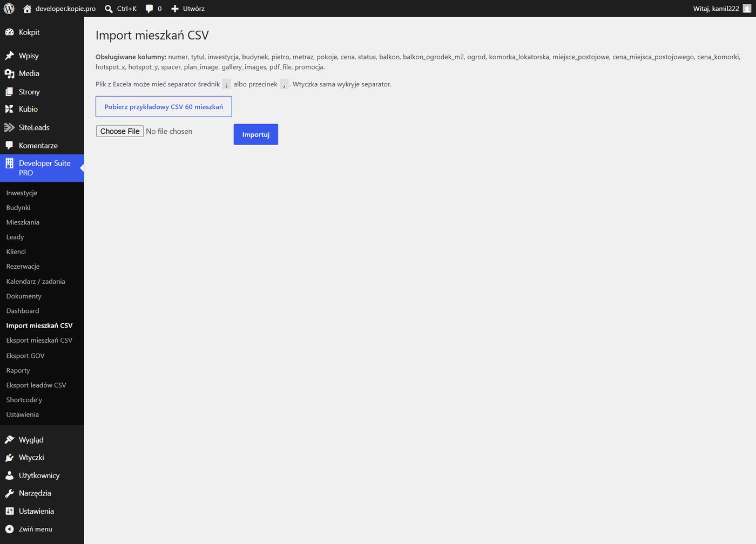Open the user avatar for kamil222
This screenshot has height=544, width=756.
pos(747,9)
